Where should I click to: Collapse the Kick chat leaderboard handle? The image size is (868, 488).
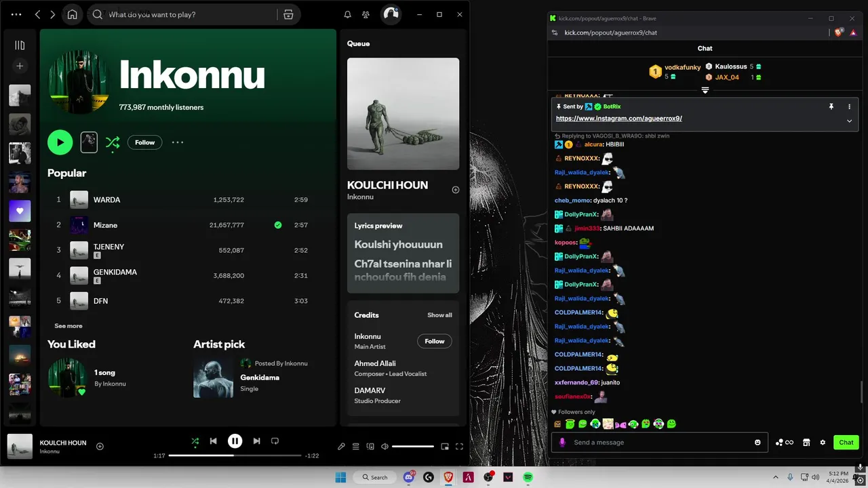(x=705, y=90)
